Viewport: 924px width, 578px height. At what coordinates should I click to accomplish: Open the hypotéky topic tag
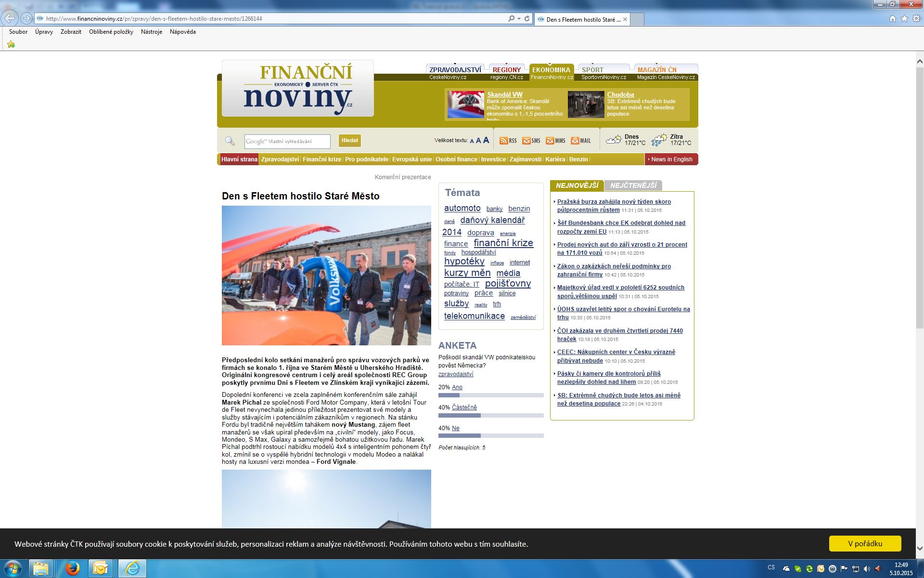tap(464, 261)
